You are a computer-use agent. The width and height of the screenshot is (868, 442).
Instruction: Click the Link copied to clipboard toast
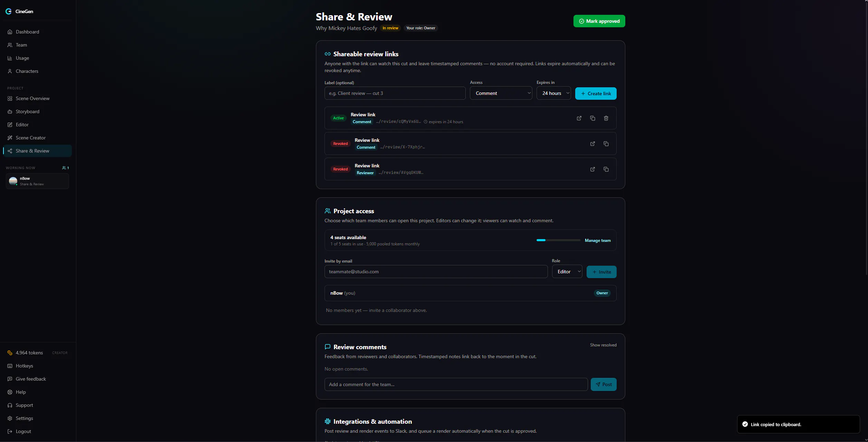[798, 424]
